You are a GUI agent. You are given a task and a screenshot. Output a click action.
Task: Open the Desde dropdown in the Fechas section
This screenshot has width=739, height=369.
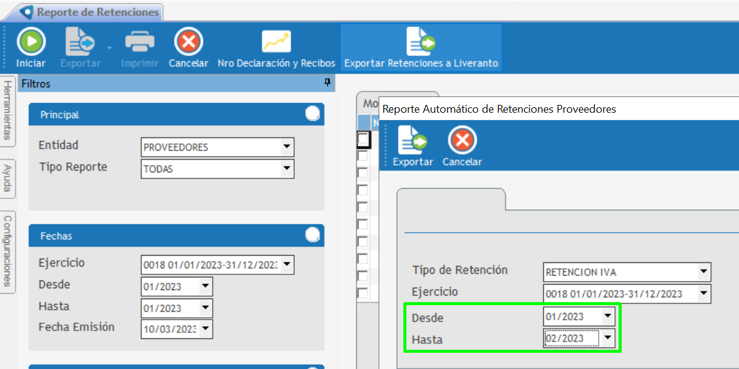pyautogui.click(x=205, y=287)
